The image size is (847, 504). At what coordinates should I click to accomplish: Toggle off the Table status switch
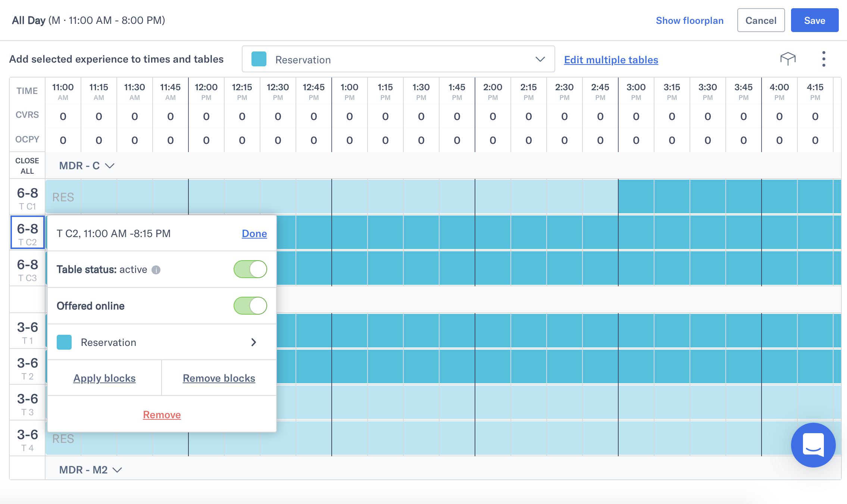(250, 269)
